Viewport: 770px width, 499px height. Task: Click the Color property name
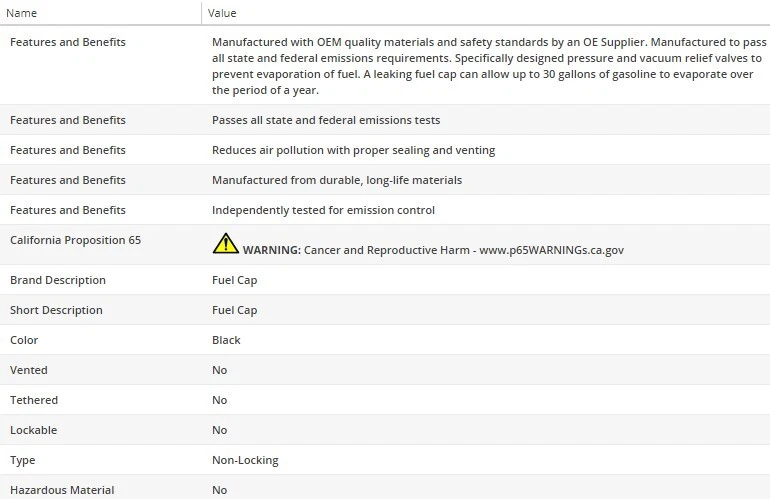point(24,340)
